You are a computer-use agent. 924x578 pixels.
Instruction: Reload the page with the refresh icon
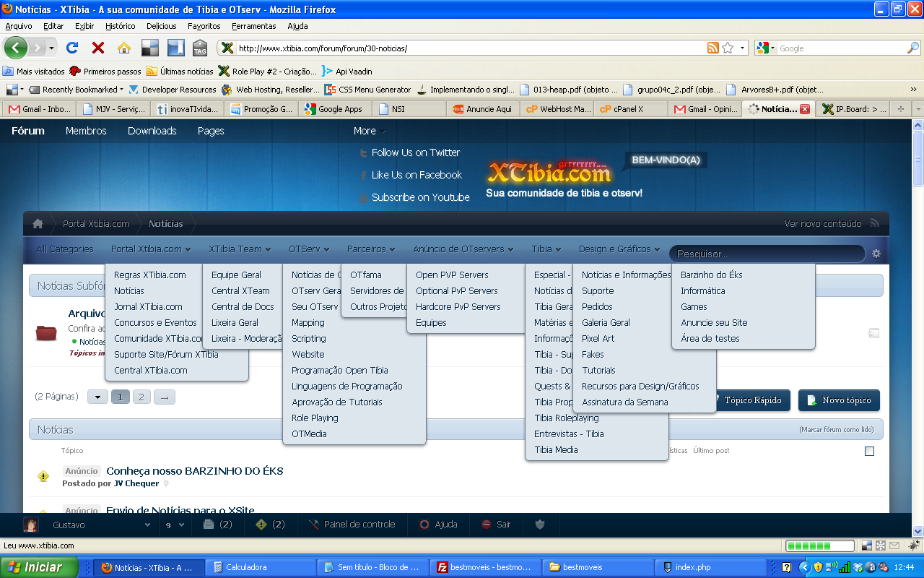pyautogui.click(x=71, y=48)
